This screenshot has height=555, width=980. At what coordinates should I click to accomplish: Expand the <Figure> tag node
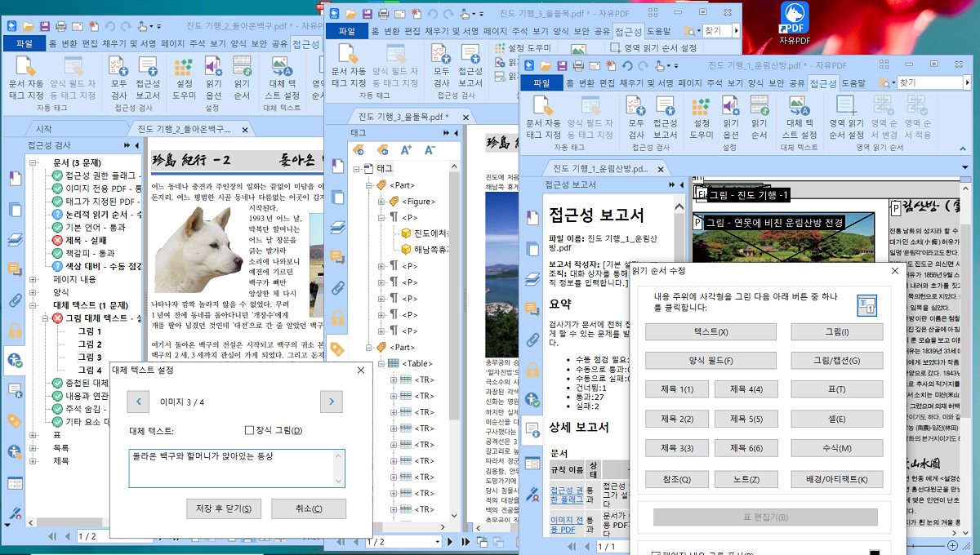(381, 201)
